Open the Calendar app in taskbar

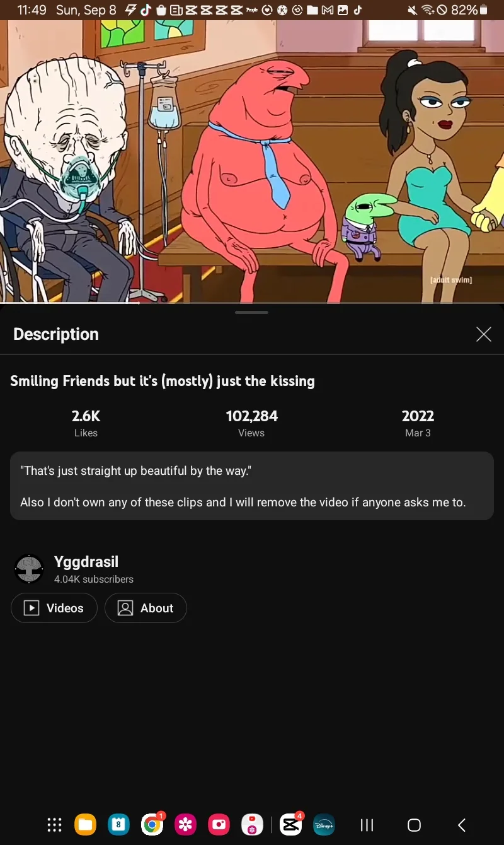tap(119, 824)
